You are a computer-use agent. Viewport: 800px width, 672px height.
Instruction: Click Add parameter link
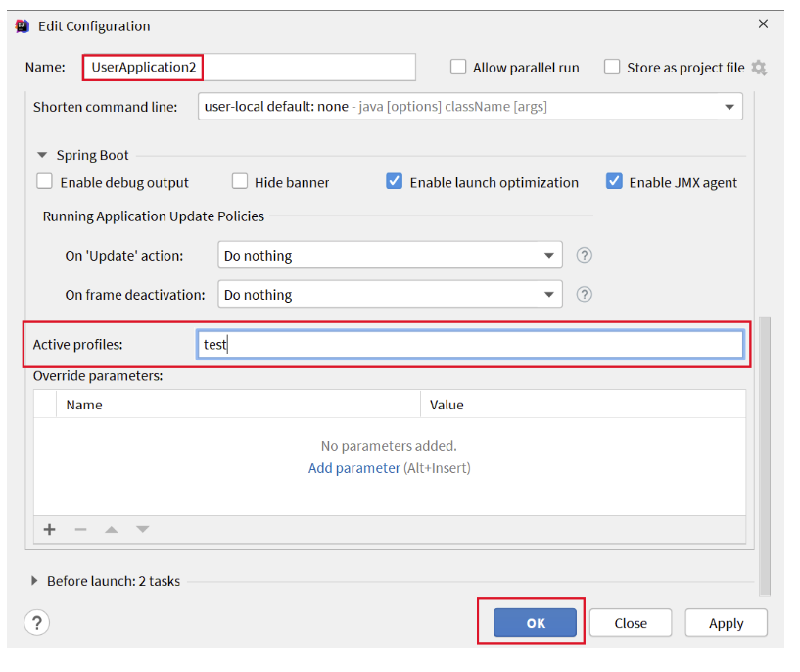click(x=354, y=468)
